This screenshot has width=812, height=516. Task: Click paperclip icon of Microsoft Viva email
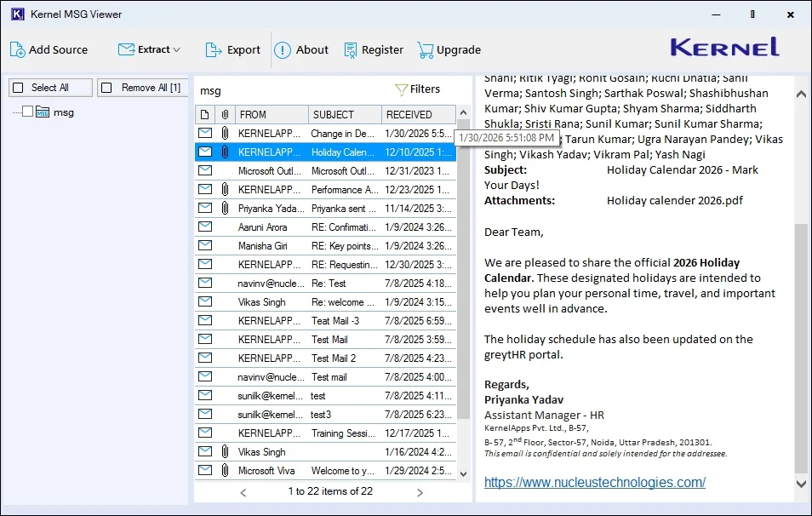pyautogui.click(x=225, y=470)
